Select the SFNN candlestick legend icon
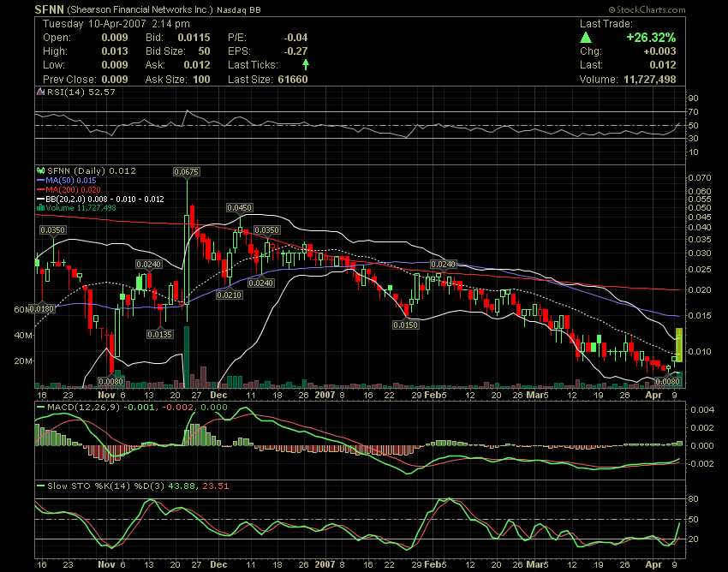Viewport: 728px width, 572px height. coord(39,170)
